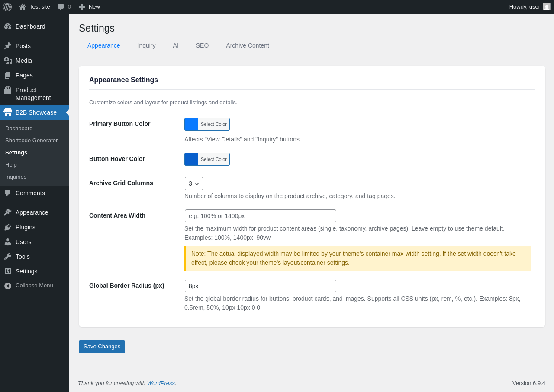Viewport: 554px width, 392px height.
Task: Click the Collapse Menu arrow icon
Action: pos(8,286)
